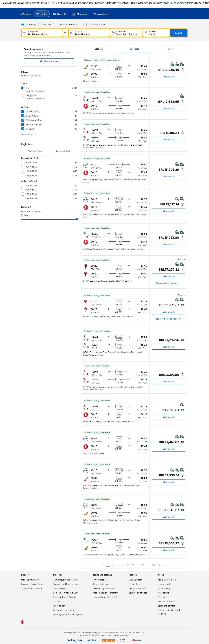Open the Economy cabin class dropdown
Image resolution: width=209 pixels, height=644 pixels.
[x=75, y=24]
